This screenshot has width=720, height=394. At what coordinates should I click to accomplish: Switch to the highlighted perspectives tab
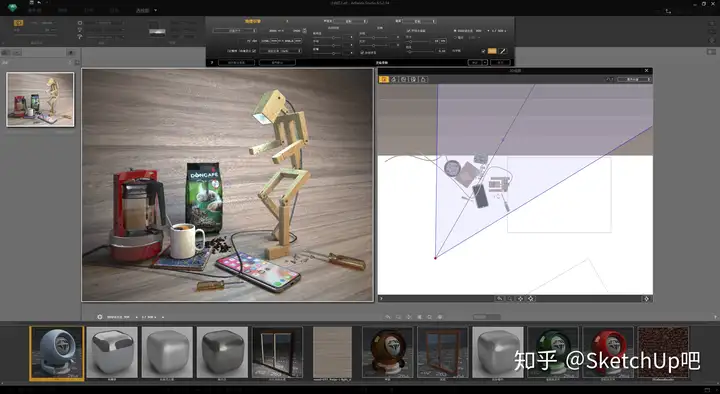pos(143,10)
